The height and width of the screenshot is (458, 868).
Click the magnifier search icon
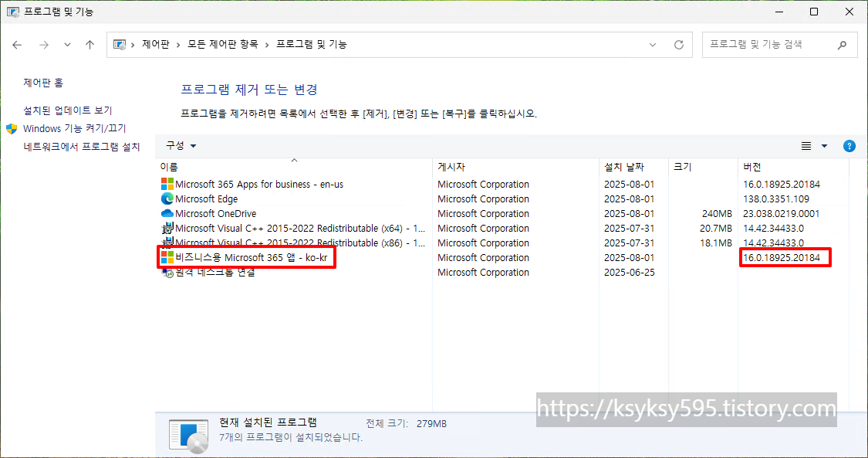pyautogui.click(x=842, y=45)
